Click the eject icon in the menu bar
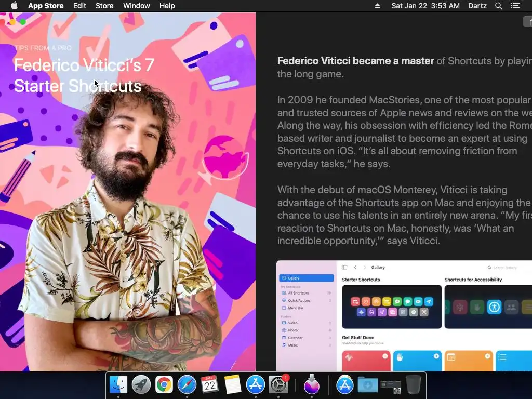 [377, 6]
